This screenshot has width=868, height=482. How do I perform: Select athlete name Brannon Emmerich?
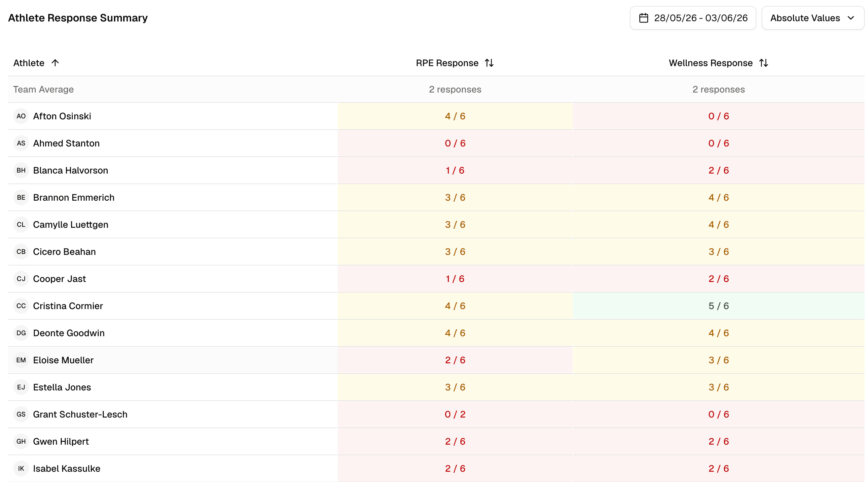[74, 198]
